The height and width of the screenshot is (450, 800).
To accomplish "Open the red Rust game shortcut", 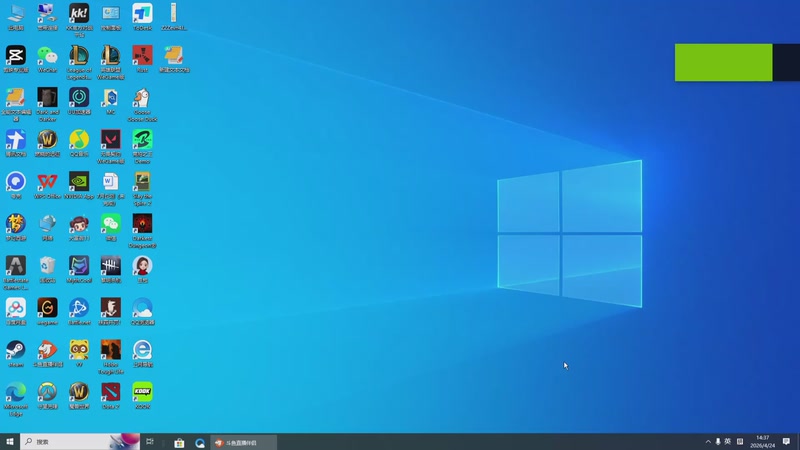I will click(x=142, y=59).
